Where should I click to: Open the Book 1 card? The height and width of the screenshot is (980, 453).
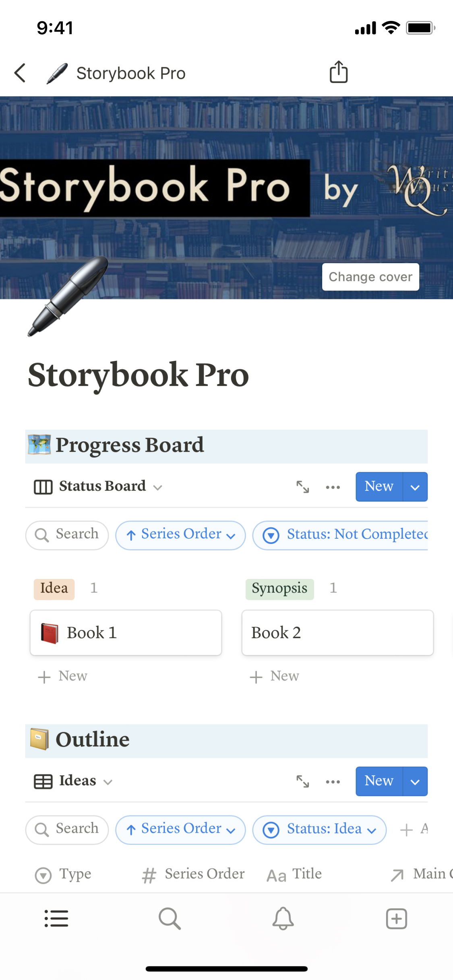click(x=126, y=632)
